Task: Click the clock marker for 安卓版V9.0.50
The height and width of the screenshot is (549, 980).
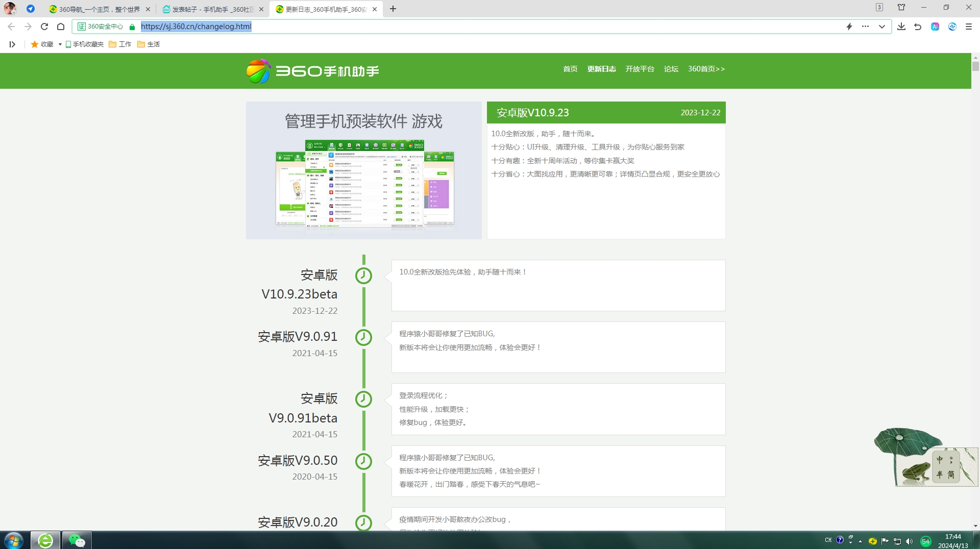Action: [363, 461]
